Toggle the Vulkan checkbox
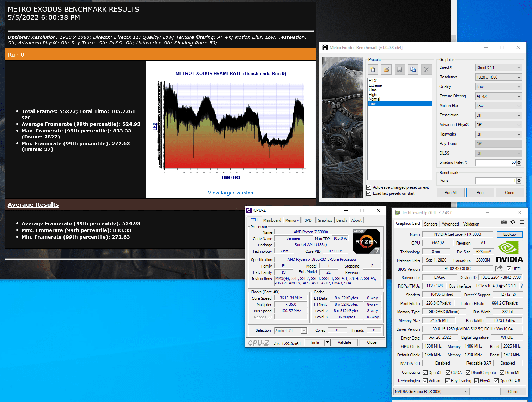 click(426, 381)
